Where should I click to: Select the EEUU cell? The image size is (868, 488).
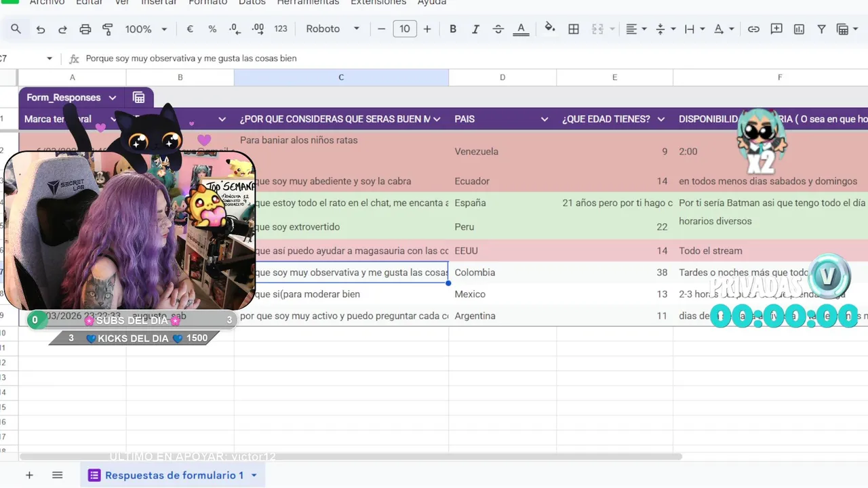click(502, 251)
